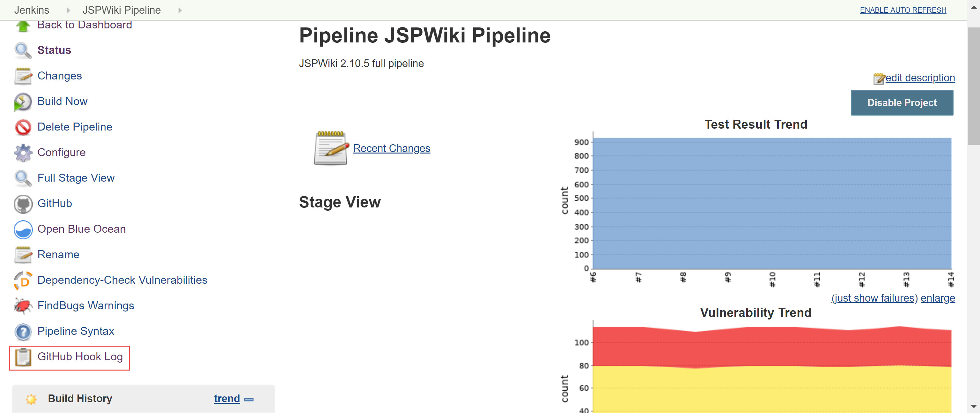Click the Dependency-Check Vulnerabilities icon

click(x=23, y=281)
